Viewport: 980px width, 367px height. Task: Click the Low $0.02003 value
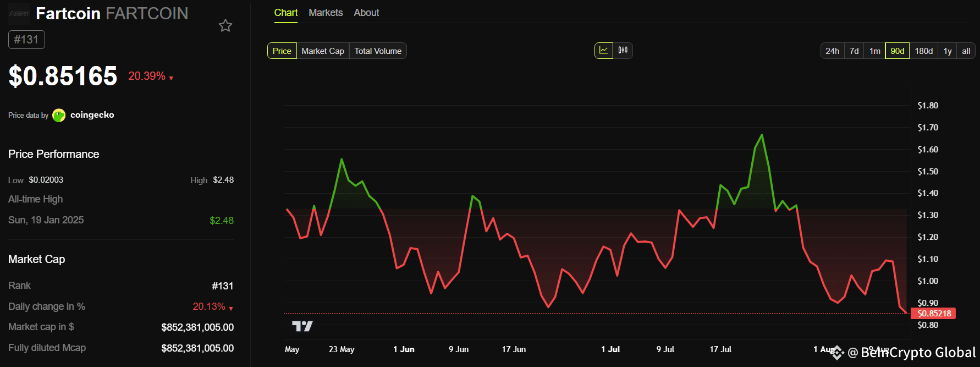[x=46, y=180]
